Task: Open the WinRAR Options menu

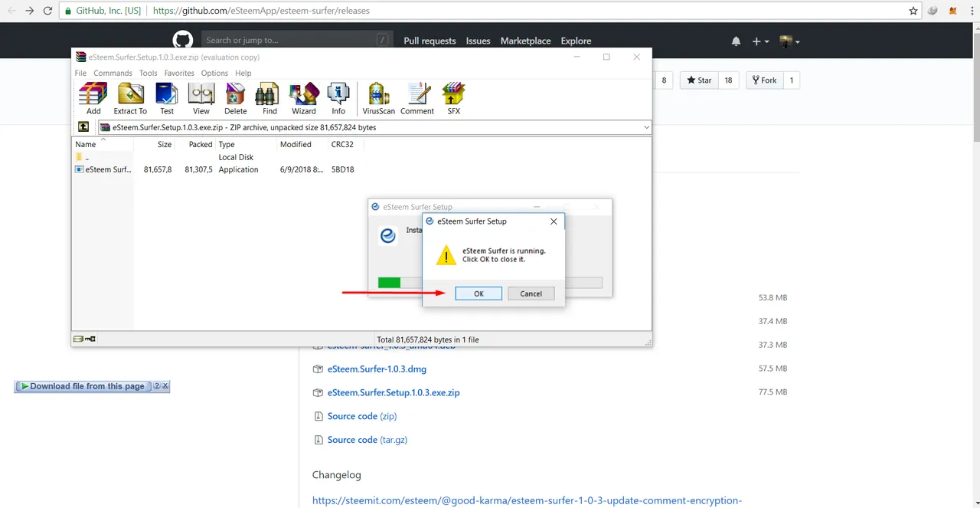Action: point(214,73)
